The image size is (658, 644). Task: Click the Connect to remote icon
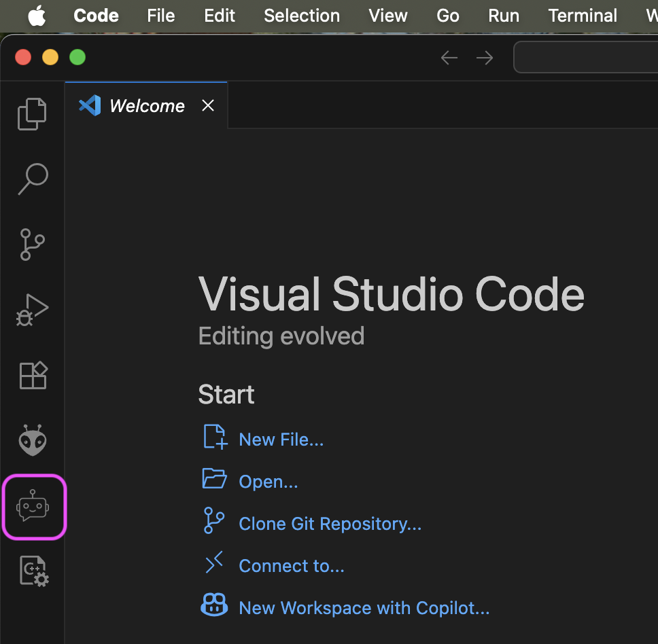214,562
